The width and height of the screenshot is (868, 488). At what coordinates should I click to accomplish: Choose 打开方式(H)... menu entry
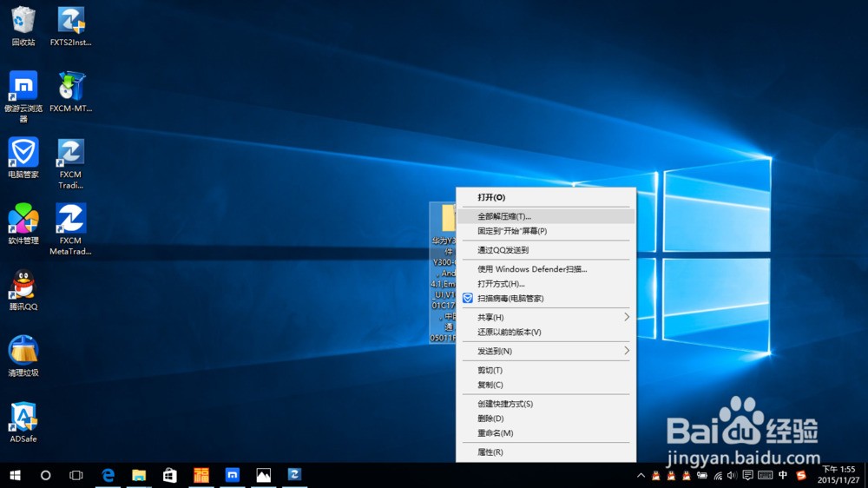pyautogui.click(x=546, y=284)
